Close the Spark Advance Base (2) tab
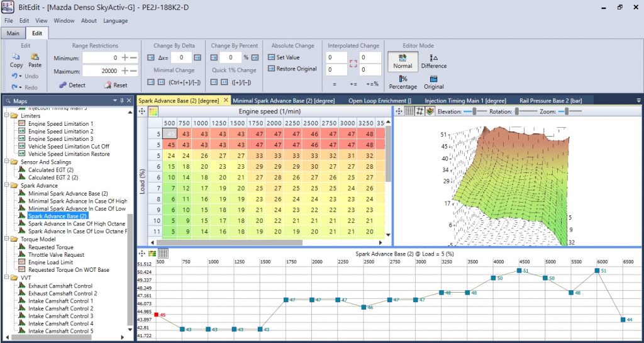The height and width of the screenshot is (343, 644). pos(226,100)
